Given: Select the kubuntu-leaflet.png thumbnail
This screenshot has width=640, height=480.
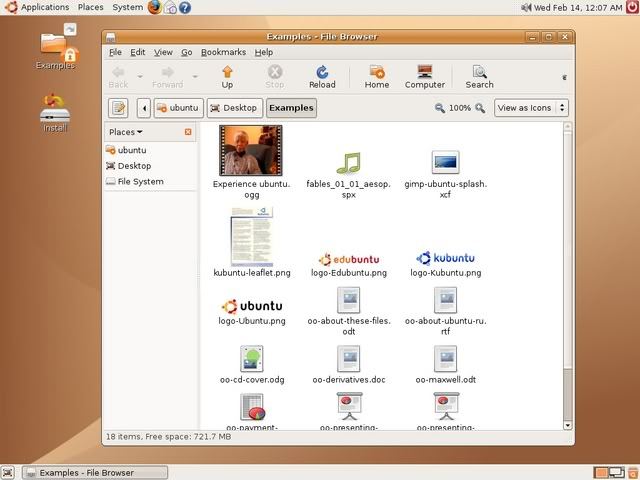Looking at the screenshot, I should pyautogui.click(x=252, y=237).
